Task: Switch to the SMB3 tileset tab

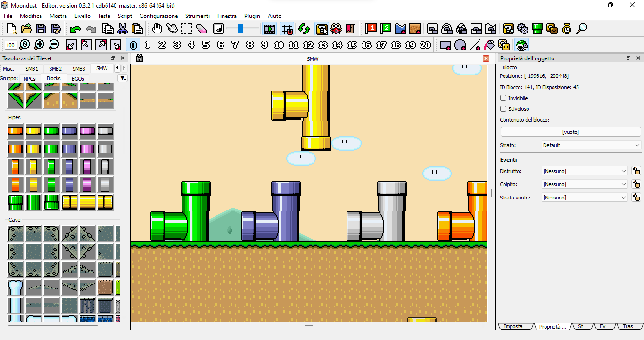Action: (x=79, y=69)
